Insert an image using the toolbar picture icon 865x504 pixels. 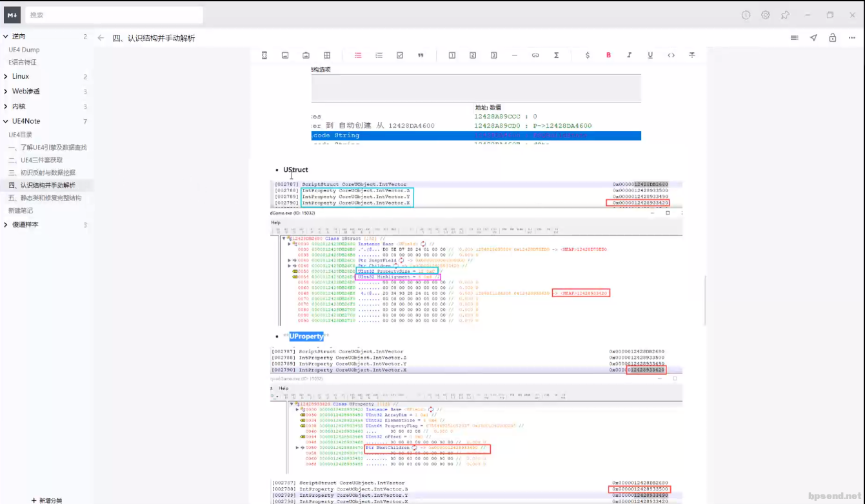[x=284, y=55]
